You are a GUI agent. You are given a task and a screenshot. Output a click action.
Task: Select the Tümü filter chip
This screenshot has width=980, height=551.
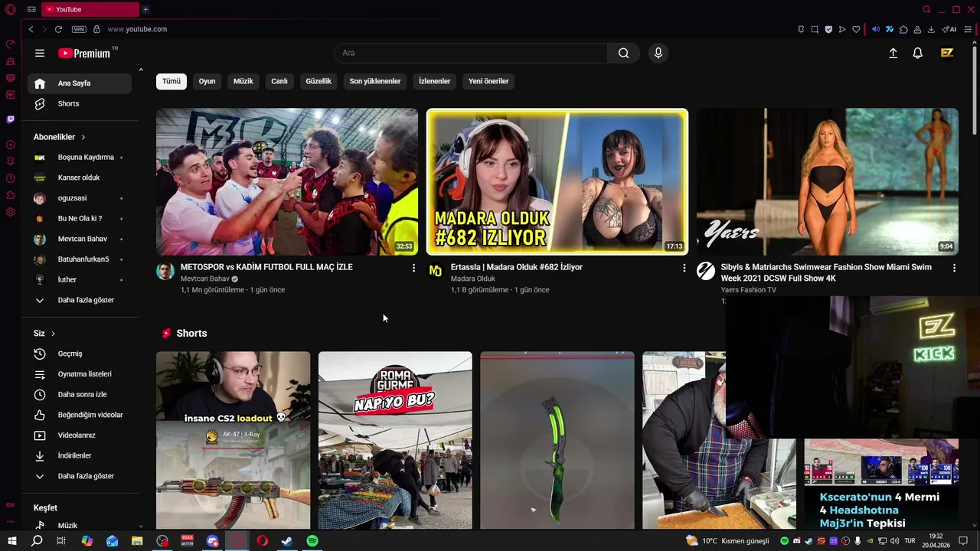coord(171,81)
